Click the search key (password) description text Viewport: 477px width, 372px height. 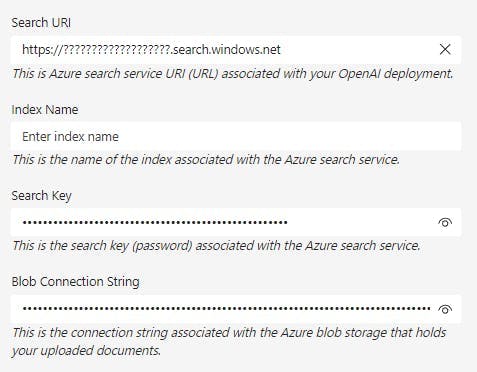tap(216, 246)
